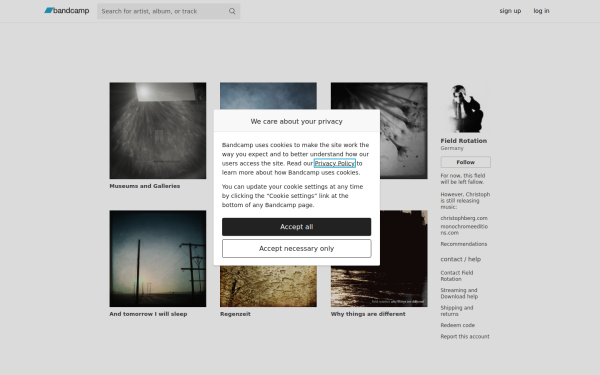The width and height of the screenshot is (600, 375).
Task: Open the Privacy Policy link
Action: 334,163
